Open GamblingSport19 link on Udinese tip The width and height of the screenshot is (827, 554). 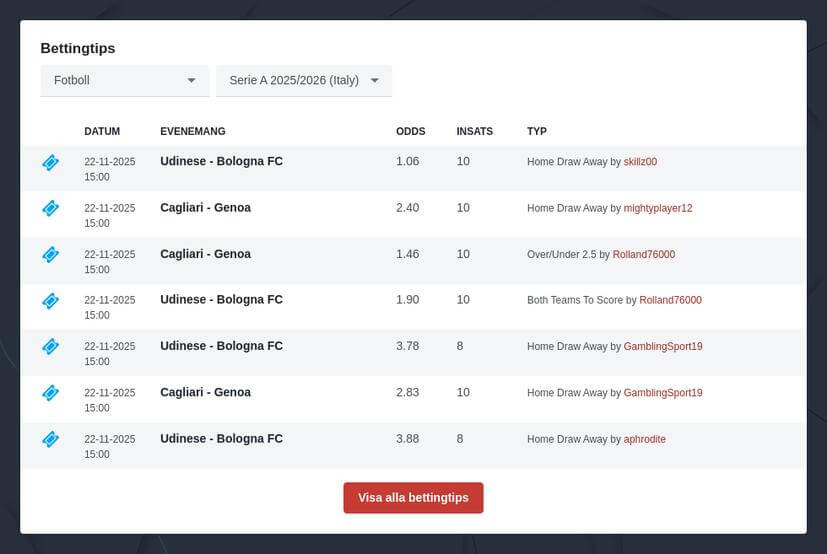tap(663, 347)
